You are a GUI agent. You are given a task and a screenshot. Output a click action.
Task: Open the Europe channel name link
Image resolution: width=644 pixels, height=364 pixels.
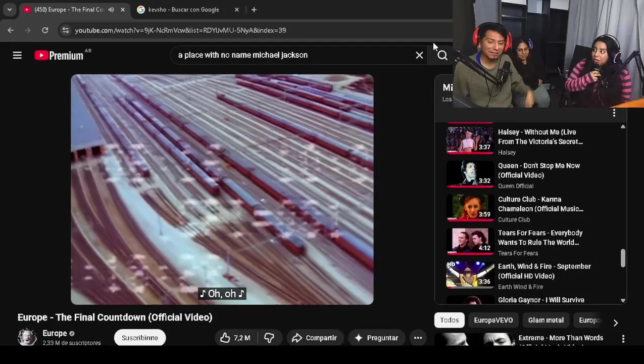(x=55, y=333)
